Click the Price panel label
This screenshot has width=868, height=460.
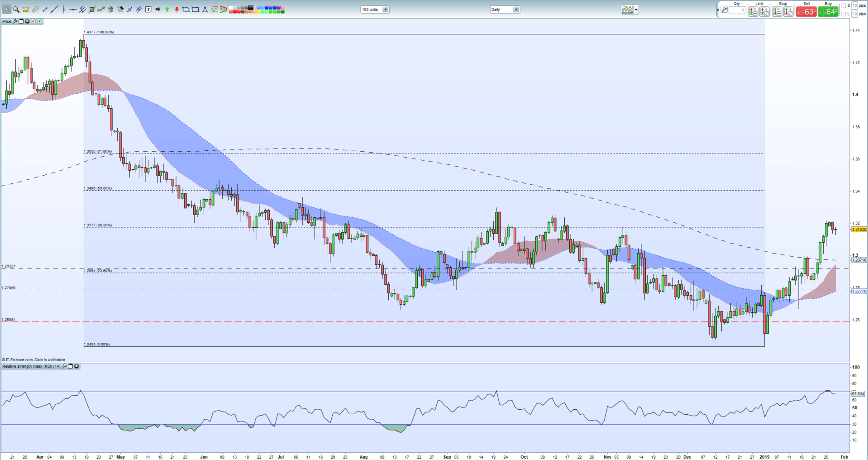pyautogui.click(x=7, y=21)
